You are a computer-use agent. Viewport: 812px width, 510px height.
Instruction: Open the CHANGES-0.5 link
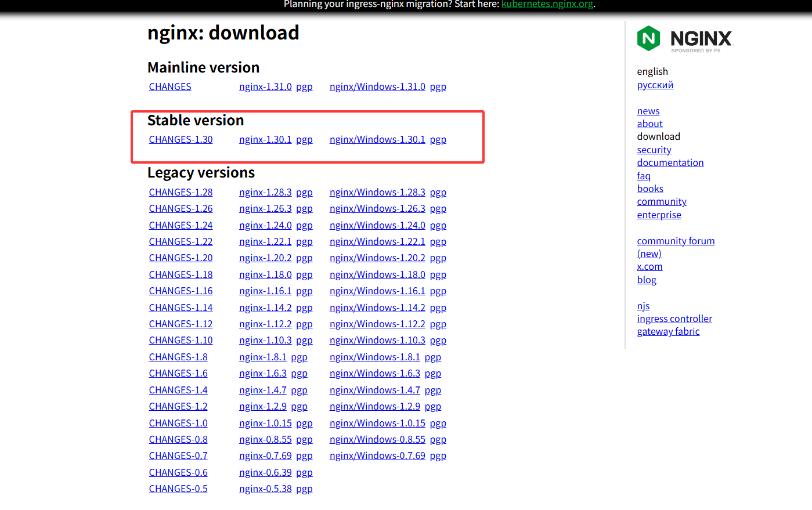pos(178,489)
